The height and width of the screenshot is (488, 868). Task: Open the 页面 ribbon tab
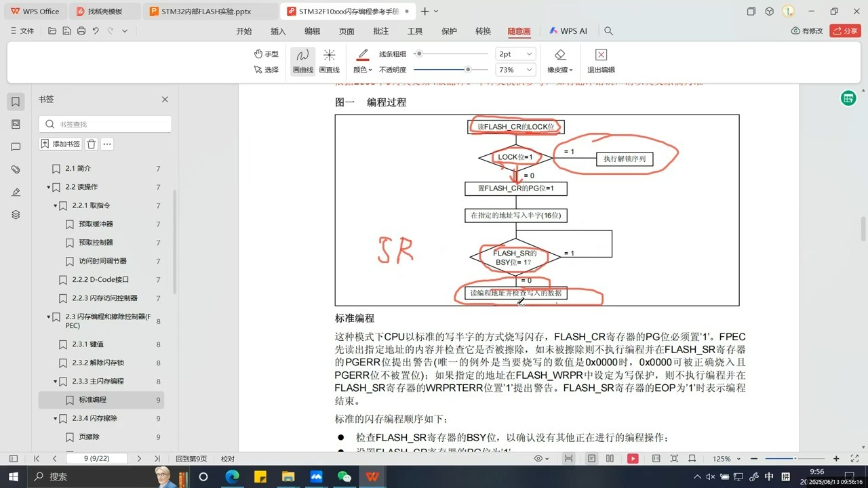tap(347, 31)
